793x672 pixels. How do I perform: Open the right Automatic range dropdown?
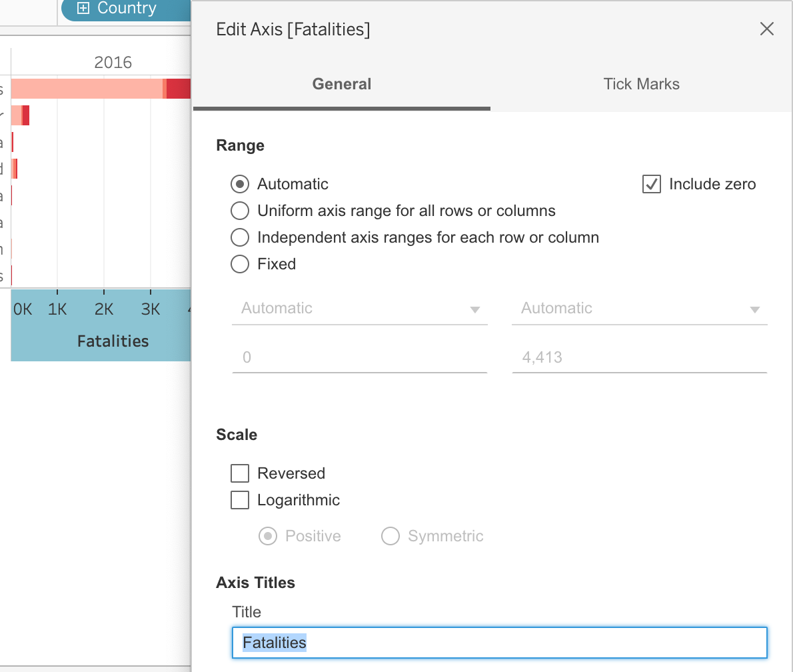pos(640,309)
